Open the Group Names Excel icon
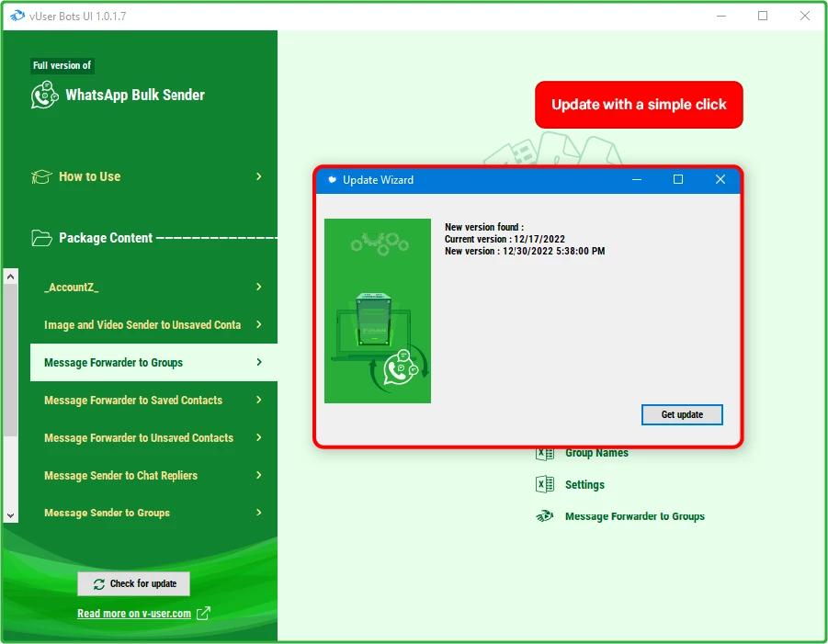The width and height of the screenshot is (828, 644). pos(545,453)
